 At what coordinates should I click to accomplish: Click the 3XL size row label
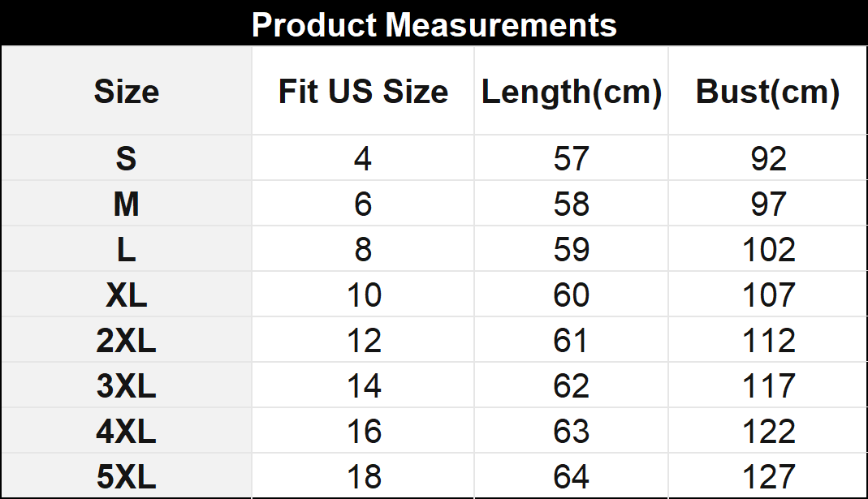coord(126,386)
